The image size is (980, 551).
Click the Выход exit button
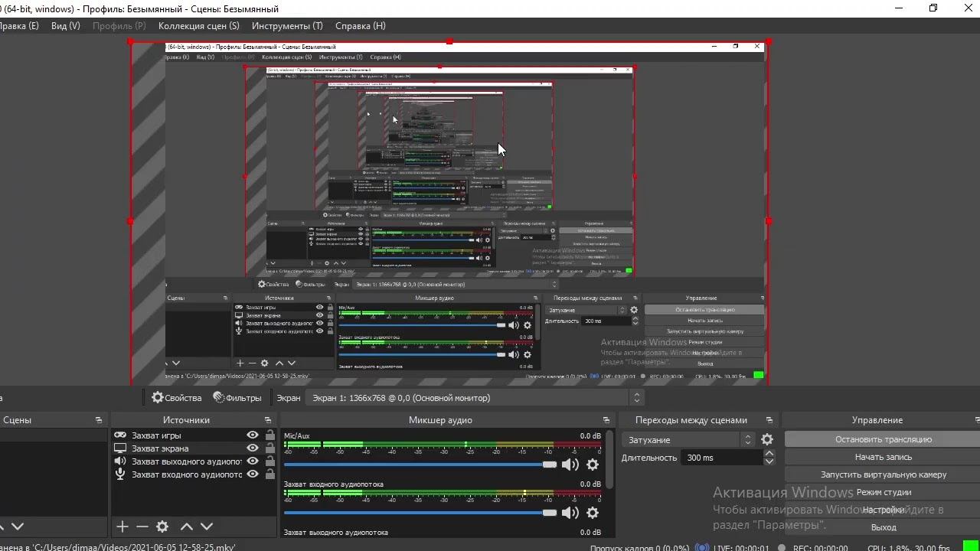(883, 527)
